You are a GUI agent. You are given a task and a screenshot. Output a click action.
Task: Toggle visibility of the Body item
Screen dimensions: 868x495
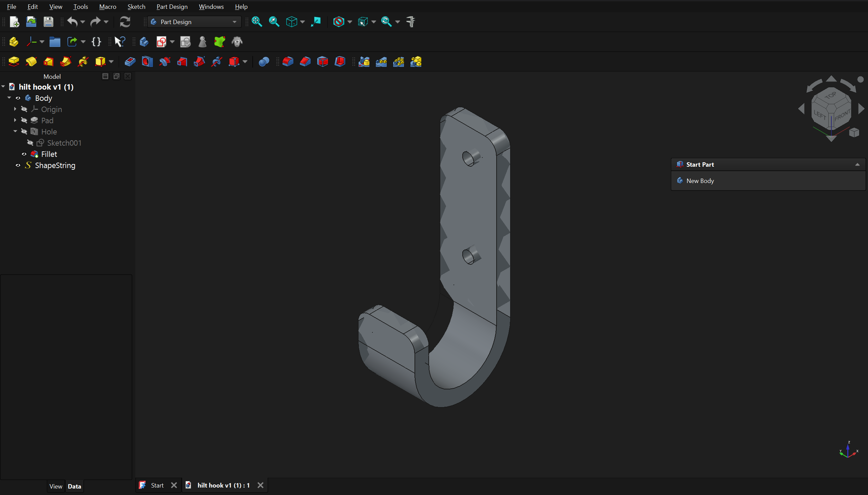click(18, 98)
